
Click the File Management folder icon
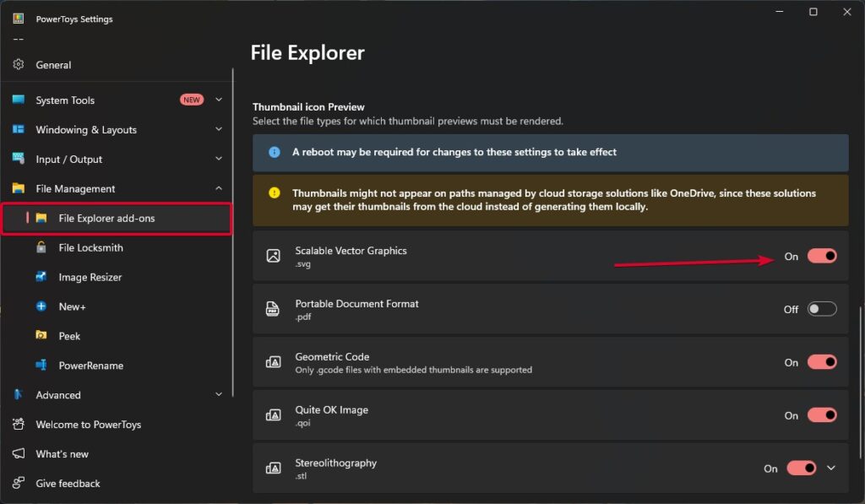(19, 188)
